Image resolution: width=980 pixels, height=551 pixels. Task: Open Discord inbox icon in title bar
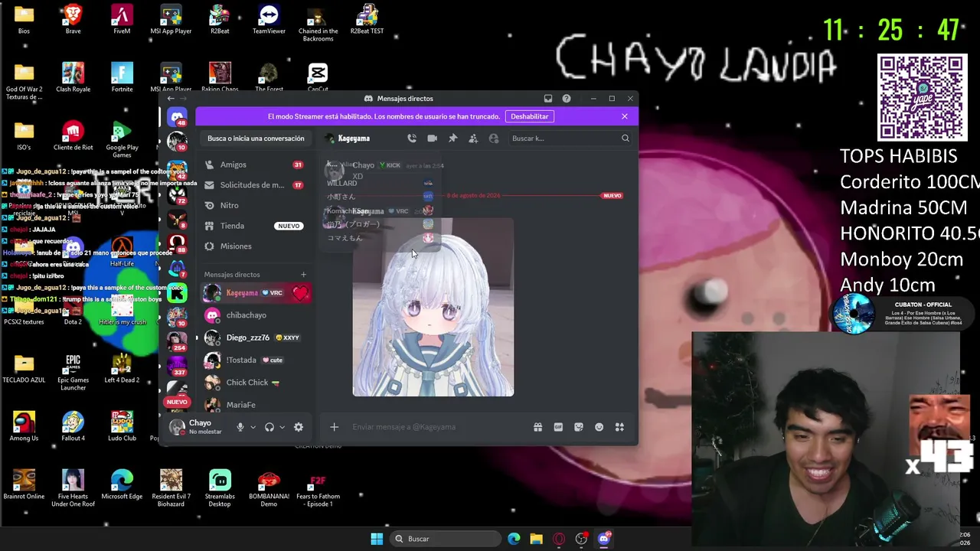tap(548, 99)
